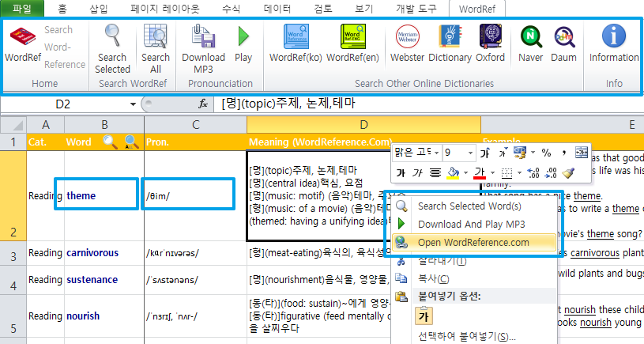This screenshot has width=644, height=344.
Task: Center align text in mini toolbar
Action: [x=435, y=173]
